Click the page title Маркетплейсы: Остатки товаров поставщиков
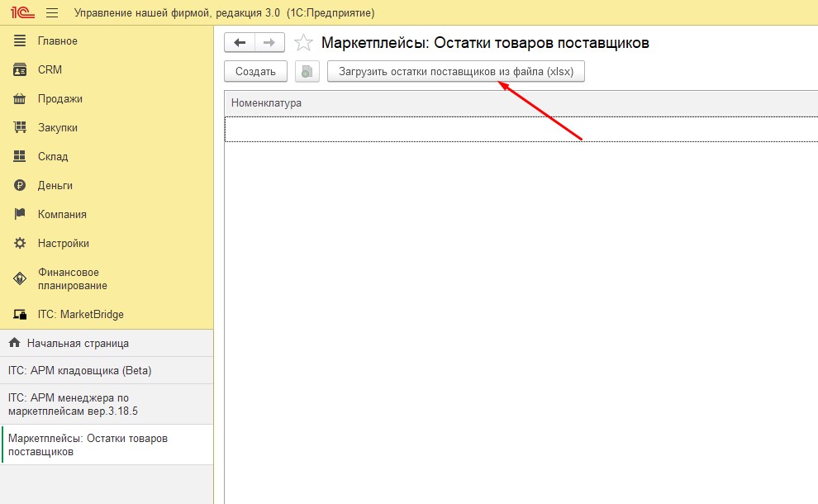The width and height of the screenshot is (818, 504). pos(485,43)
